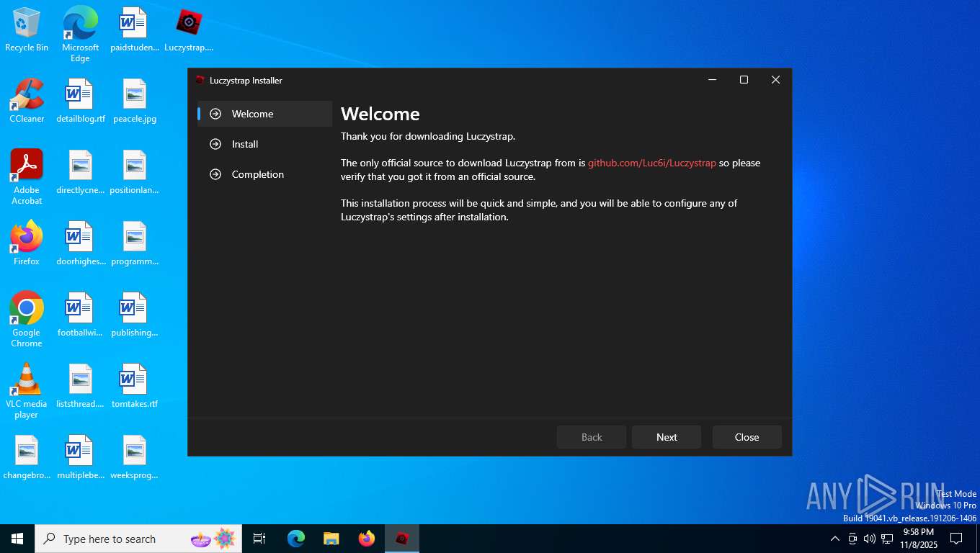Open Task View on the taskbar
Image resolution: width=980 pixels, height=553 pixels.
[259, 539]
